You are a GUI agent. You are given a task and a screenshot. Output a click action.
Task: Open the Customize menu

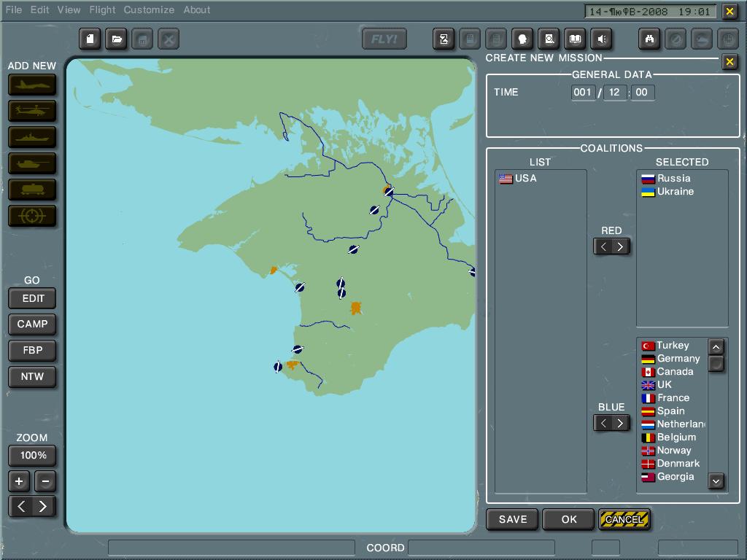click(149, 10)
